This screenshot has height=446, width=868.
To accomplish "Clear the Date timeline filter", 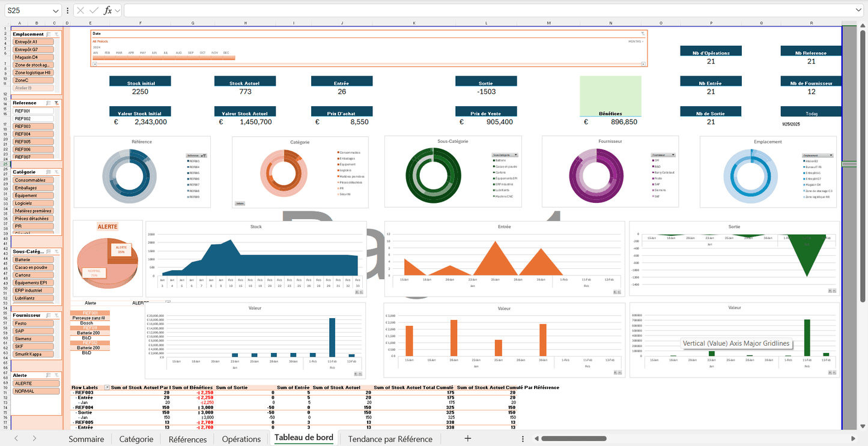I will (642, 34).
